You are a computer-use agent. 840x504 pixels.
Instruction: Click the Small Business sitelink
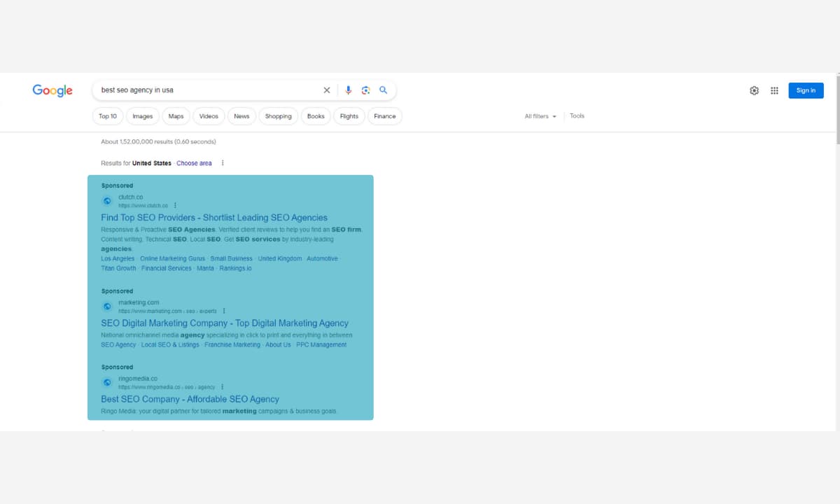click(x=232, y=258)
